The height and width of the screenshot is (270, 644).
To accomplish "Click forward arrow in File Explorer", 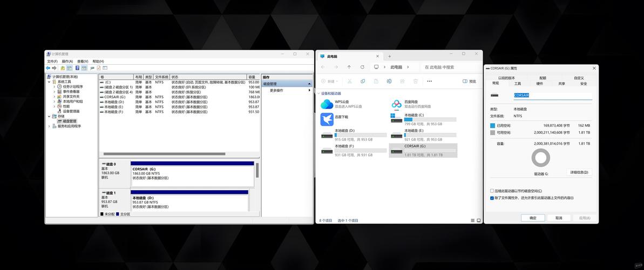I will point(336,67).
